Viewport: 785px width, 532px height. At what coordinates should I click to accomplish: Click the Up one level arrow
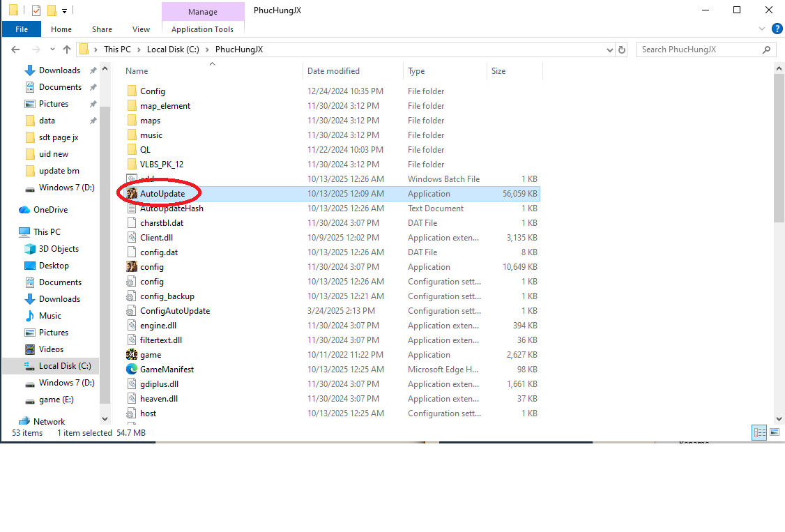tap(67, 50)
